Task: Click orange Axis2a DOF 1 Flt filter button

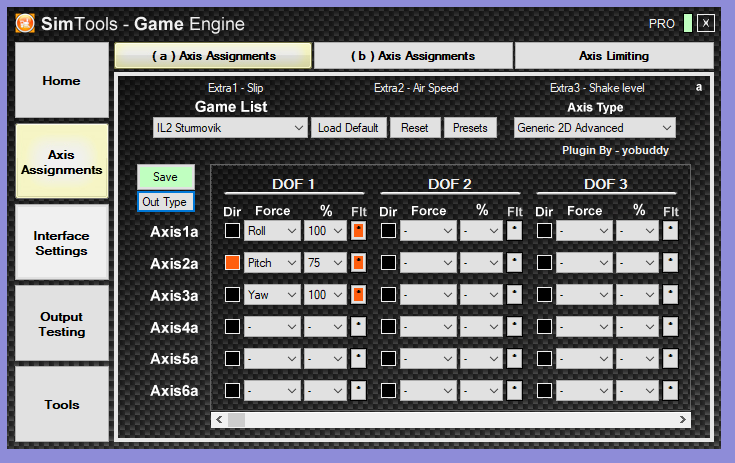Action: (359, 262)
